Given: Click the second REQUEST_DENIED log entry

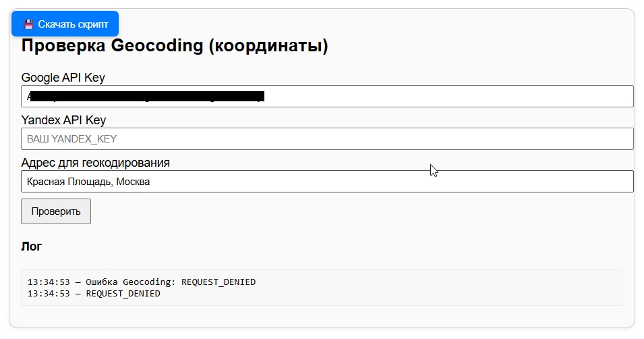Looking at the screenshot, I should tap(123, 294).
